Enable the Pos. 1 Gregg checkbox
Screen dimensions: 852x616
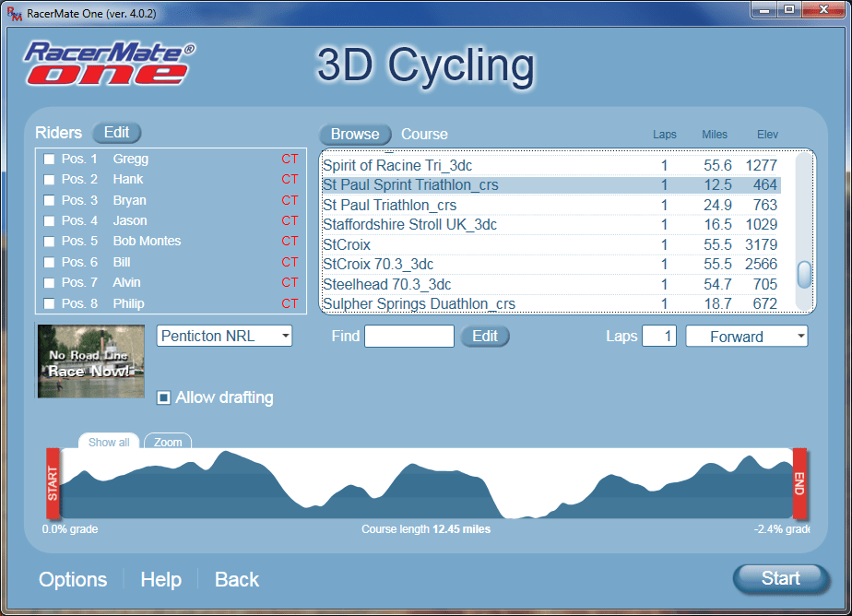(x=50, y=160)
